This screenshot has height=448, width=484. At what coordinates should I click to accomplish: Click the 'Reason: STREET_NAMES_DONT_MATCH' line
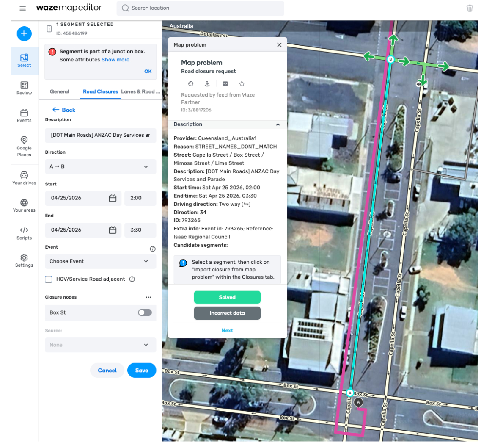(x=225, y=147)
